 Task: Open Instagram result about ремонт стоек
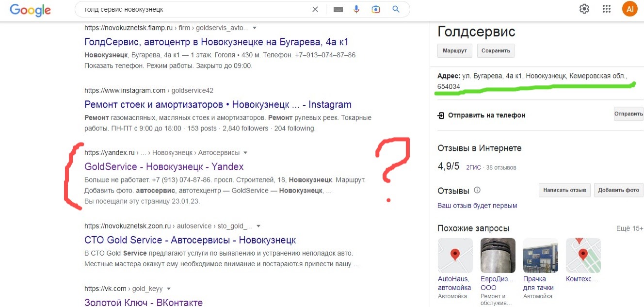(x=218, y=104)
